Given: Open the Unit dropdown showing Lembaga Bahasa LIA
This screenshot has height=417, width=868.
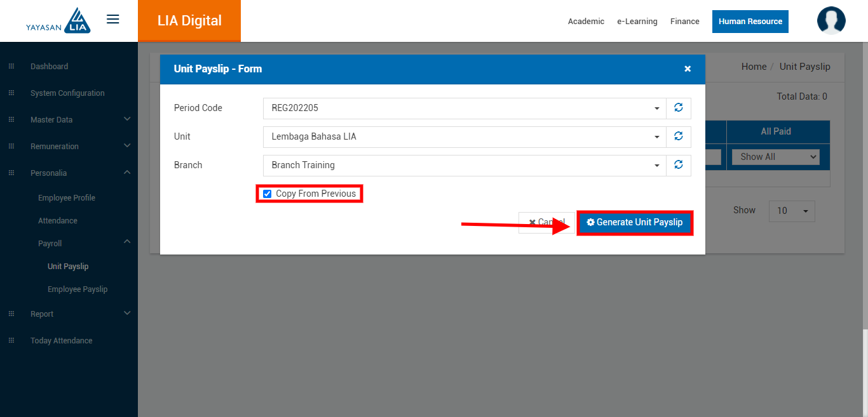Looking at the screenshot, I should 464,136.
